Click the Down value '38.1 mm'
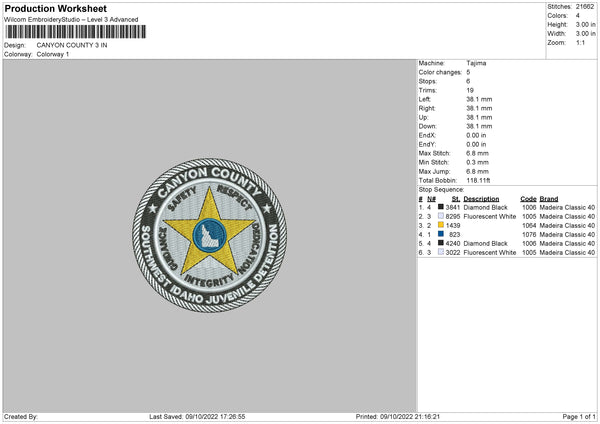The height and width of the screenshot is (424, 600). coord(479,126)
